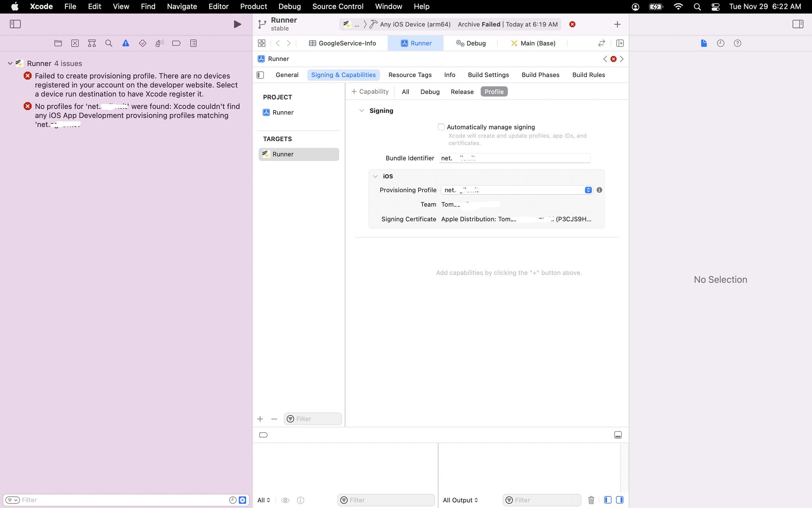Add a new target with plus
The image size is (812, 508).
tap(260, 419)
